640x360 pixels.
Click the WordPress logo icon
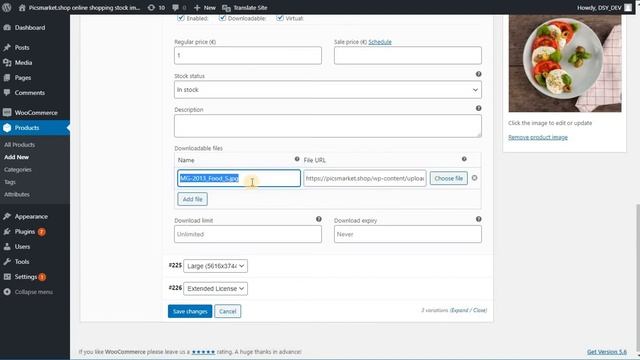tap(7, 7)
